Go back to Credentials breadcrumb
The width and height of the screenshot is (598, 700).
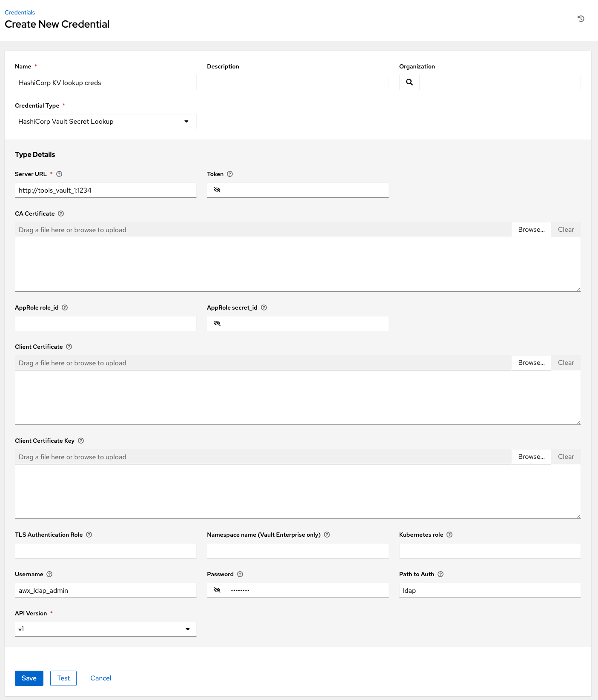pyautogui.click(x=20, y=12)
